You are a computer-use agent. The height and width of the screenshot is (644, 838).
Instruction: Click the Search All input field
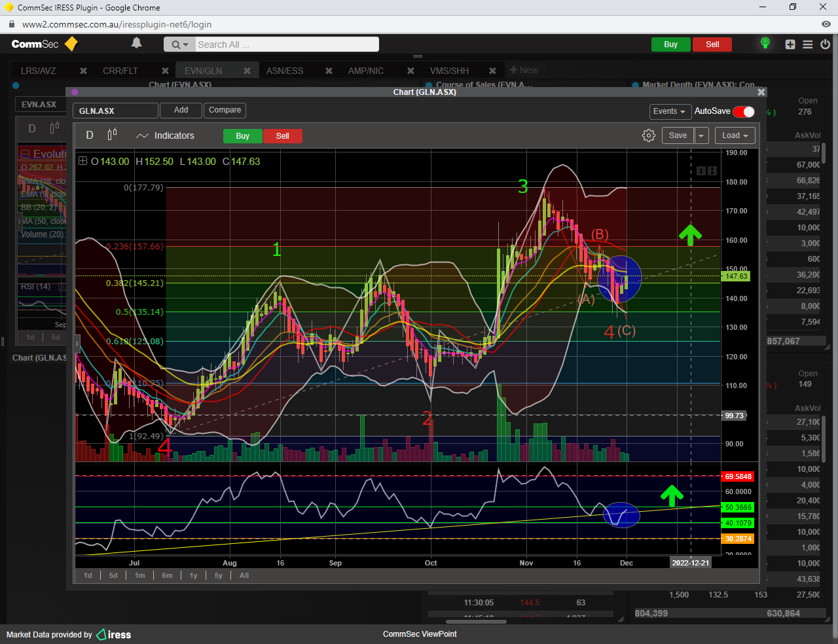(287, 45)
